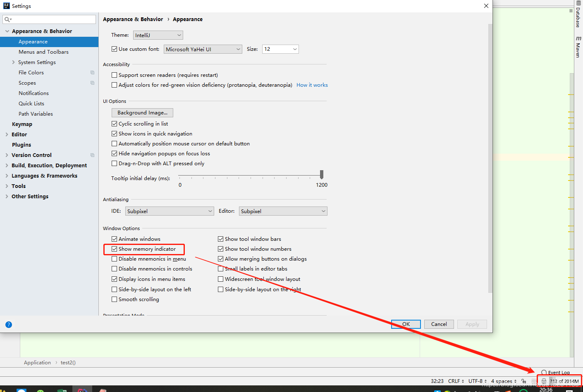Enable Adjust colors for red-green vision deficiency
Viewport: 583px width, 392px height.
(115, 85)
